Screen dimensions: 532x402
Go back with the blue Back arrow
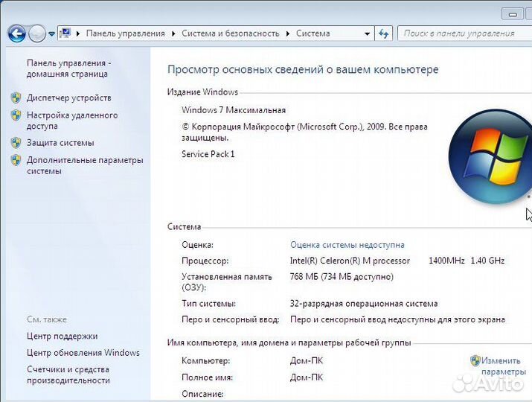(x=16, y=33)
